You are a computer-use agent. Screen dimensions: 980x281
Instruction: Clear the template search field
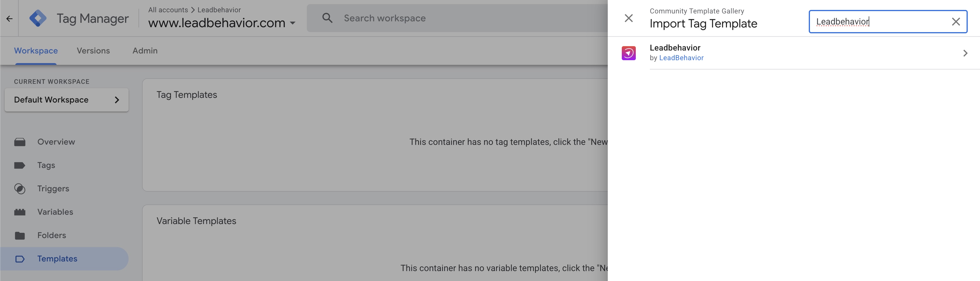[956, 22]
